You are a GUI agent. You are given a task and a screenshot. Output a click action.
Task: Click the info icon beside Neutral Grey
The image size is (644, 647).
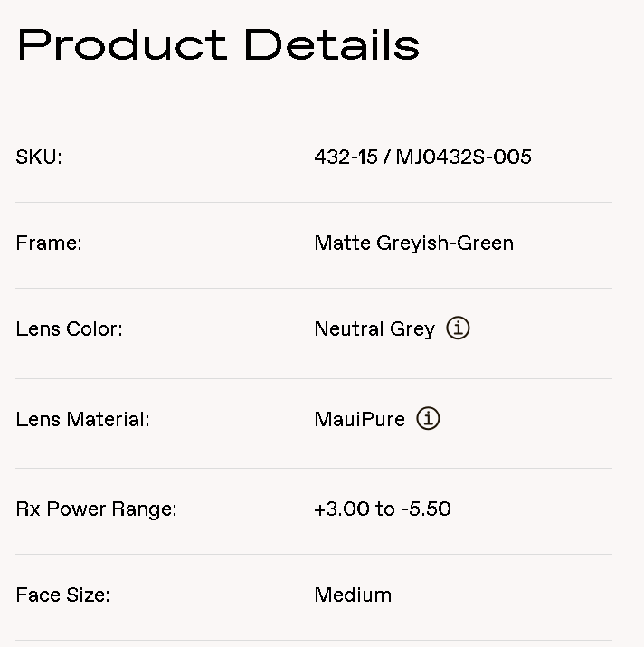tap(459, 328)
